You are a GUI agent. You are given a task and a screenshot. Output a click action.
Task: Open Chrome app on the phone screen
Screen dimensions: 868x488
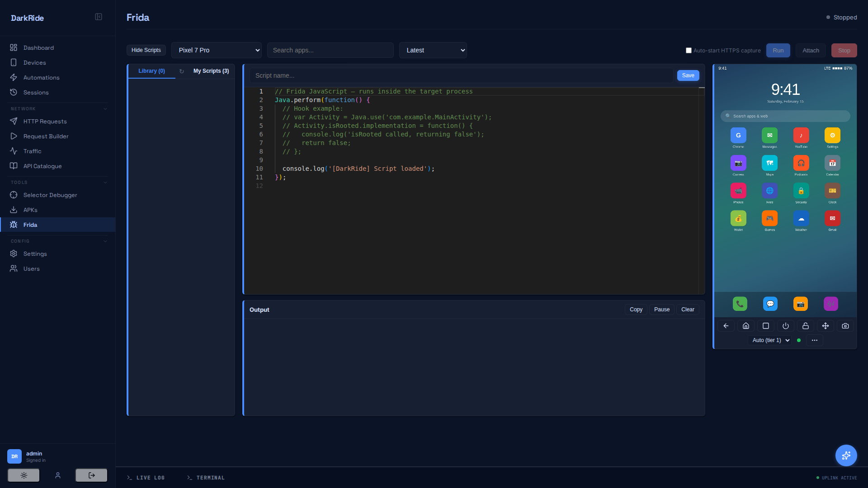[x=738, y=136]
